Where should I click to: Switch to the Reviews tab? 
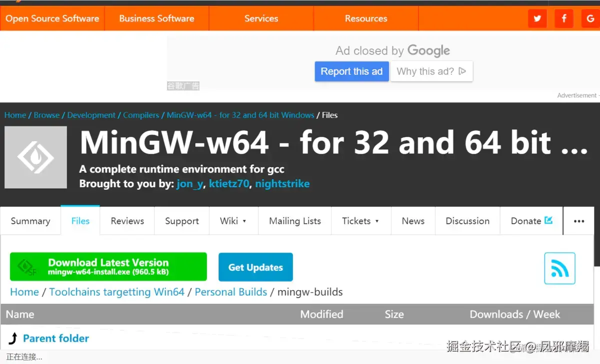(127, 221)
